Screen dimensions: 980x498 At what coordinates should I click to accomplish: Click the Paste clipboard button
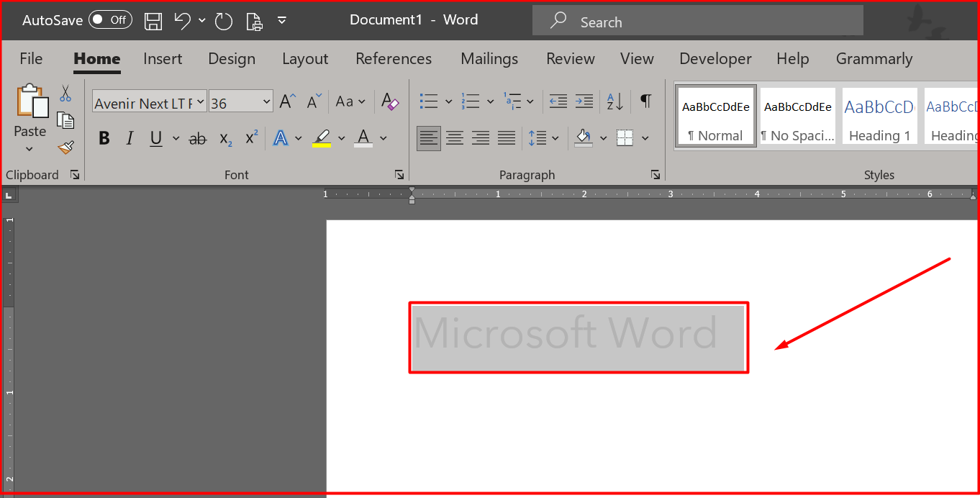pyautogui.click(x=32, y=101)
